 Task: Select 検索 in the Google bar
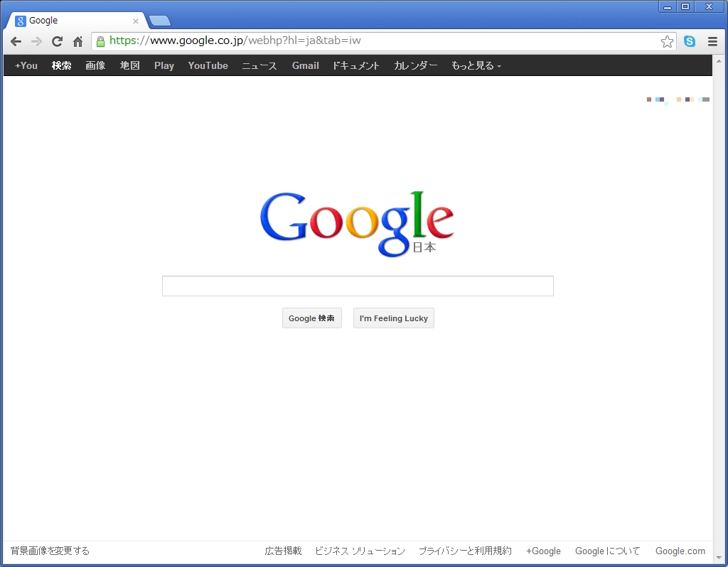(x=61, y=65)
